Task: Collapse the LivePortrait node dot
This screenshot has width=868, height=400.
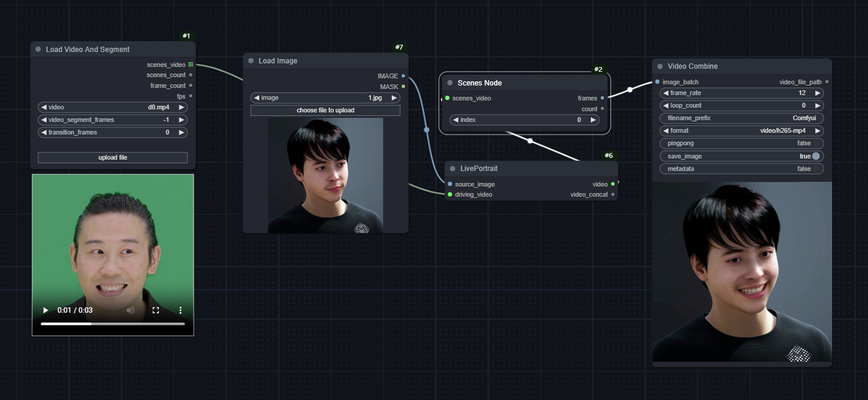Action: click(453, 169)
